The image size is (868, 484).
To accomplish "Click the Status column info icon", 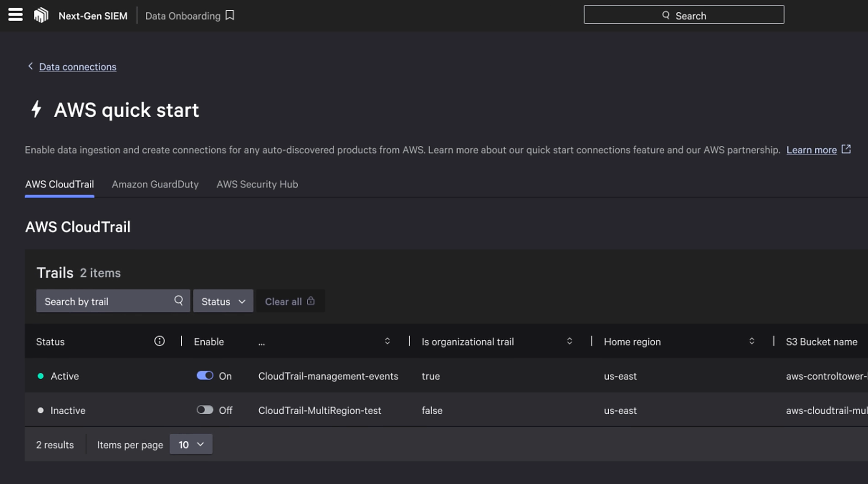I will click(160, 341).
